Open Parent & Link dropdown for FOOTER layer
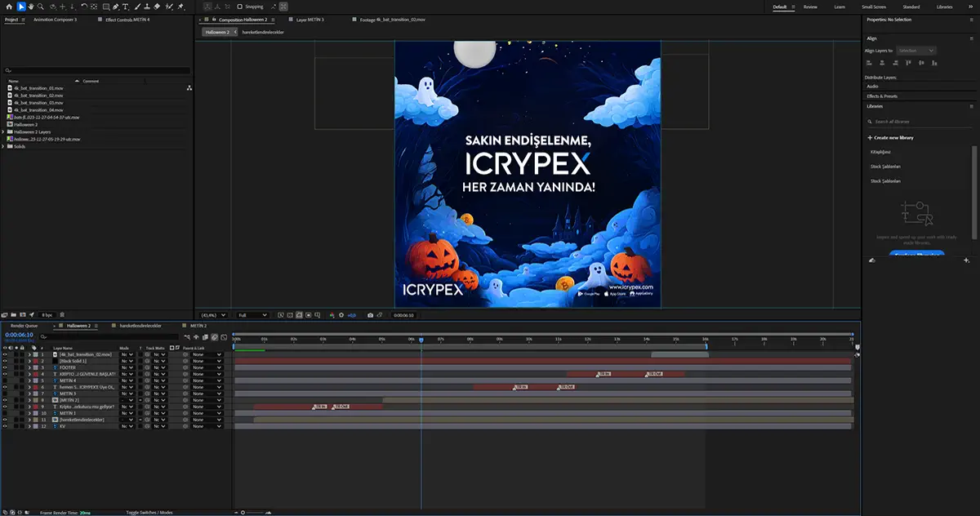 pos(207,367)
